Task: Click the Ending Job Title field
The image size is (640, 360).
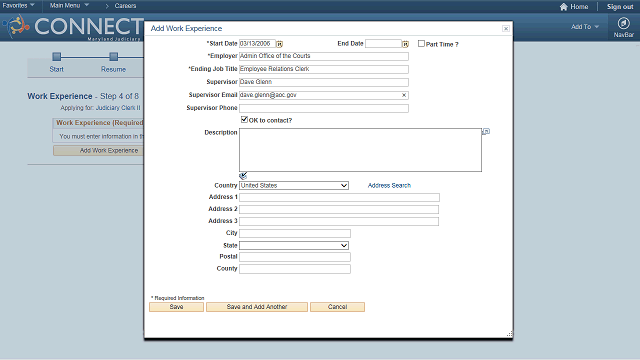Action: [x=324, y=69]
